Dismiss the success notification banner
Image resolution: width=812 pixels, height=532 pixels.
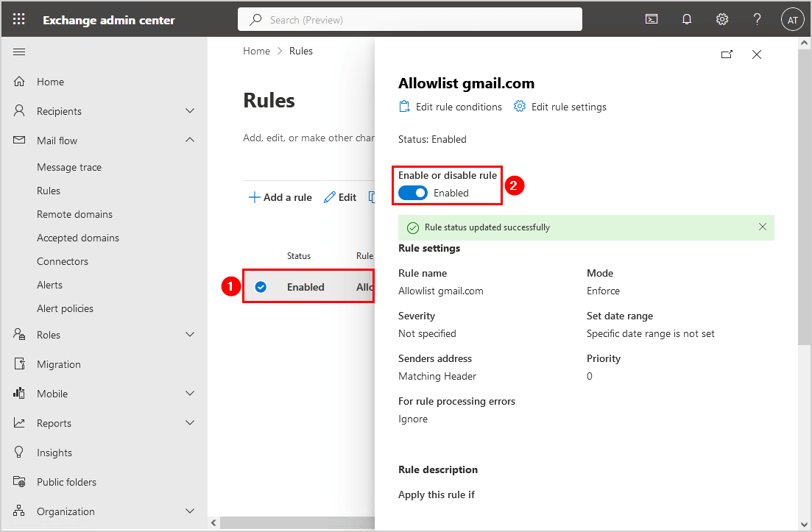763,227
